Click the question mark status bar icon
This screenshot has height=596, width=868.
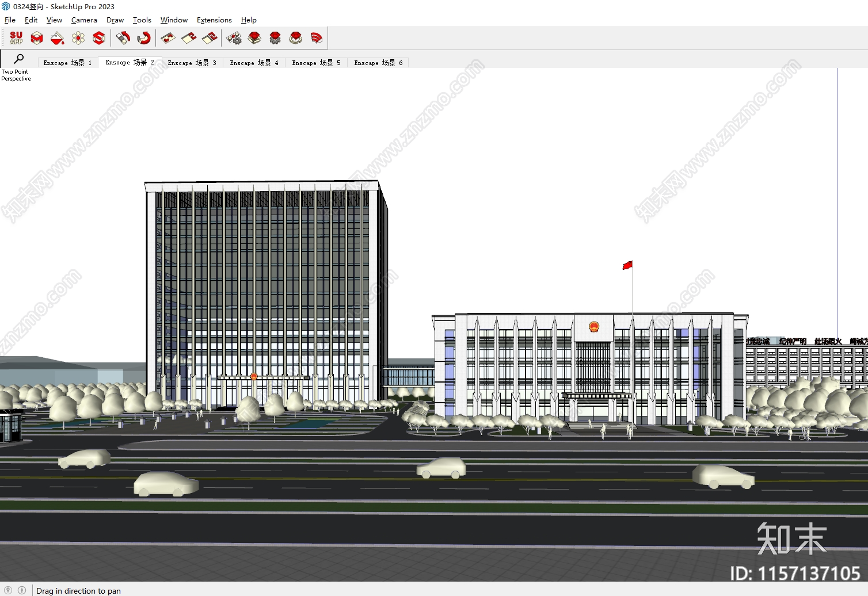pyautogui.click(x=8, y=590)
